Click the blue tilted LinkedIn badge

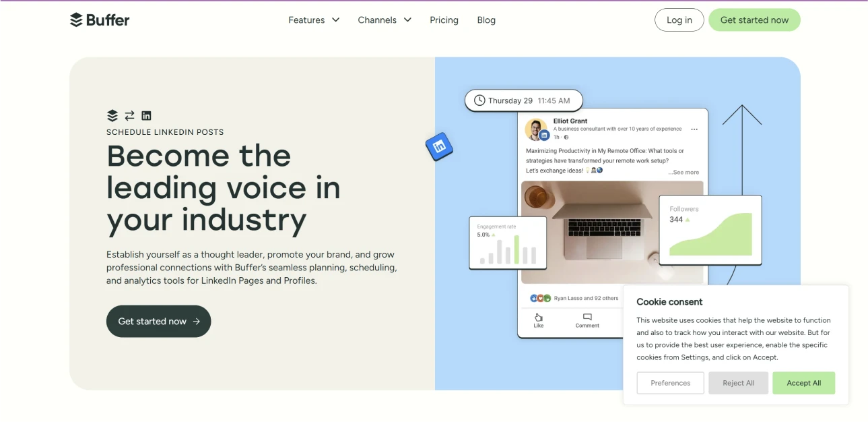(440, 146)
